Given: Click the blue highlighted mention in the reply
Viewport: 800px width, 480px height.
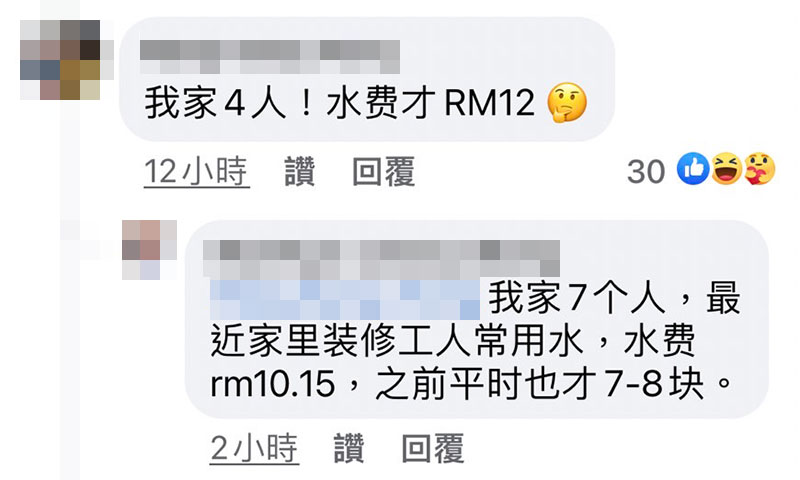Looking at the screenshot, I should pos(345,299).
